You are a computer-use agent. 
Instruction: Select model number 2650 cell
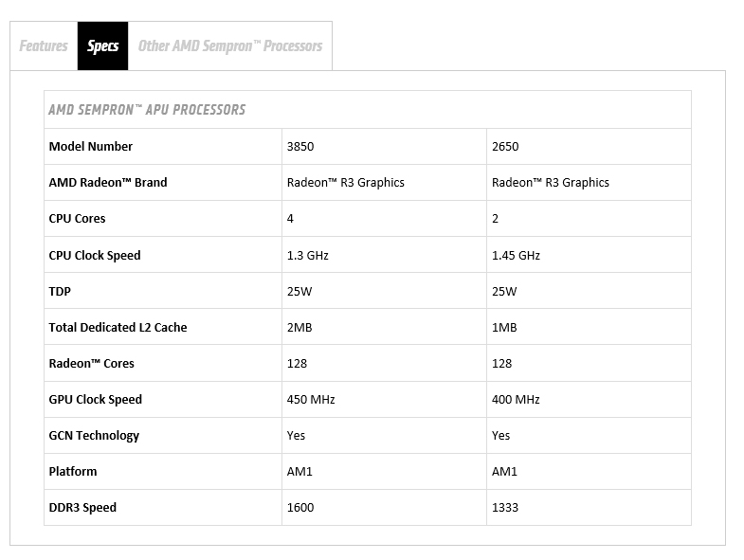click(505, 147)
